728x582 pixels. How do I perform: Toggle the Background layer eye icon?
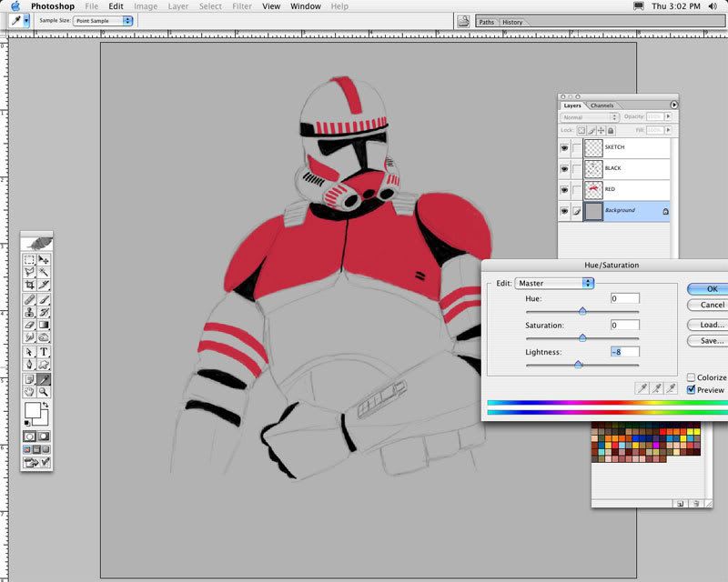tap(564, 211)
